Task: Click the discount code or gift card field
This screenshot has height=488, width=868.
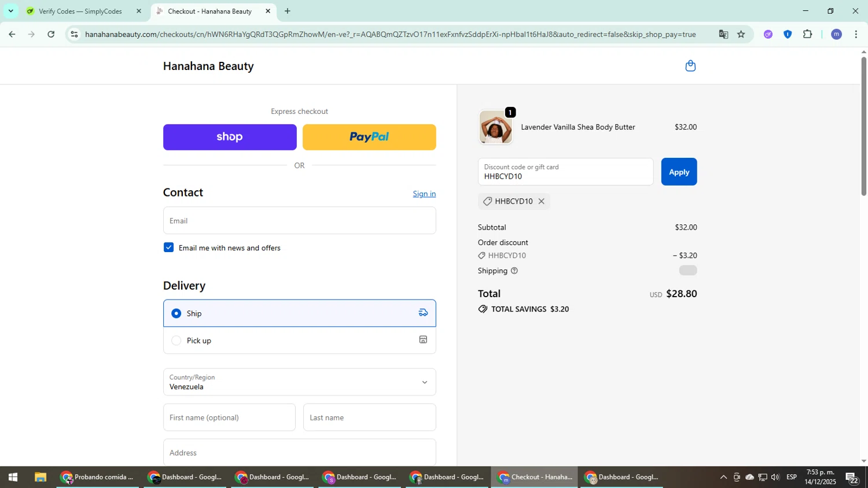Action: pos(565,172)
